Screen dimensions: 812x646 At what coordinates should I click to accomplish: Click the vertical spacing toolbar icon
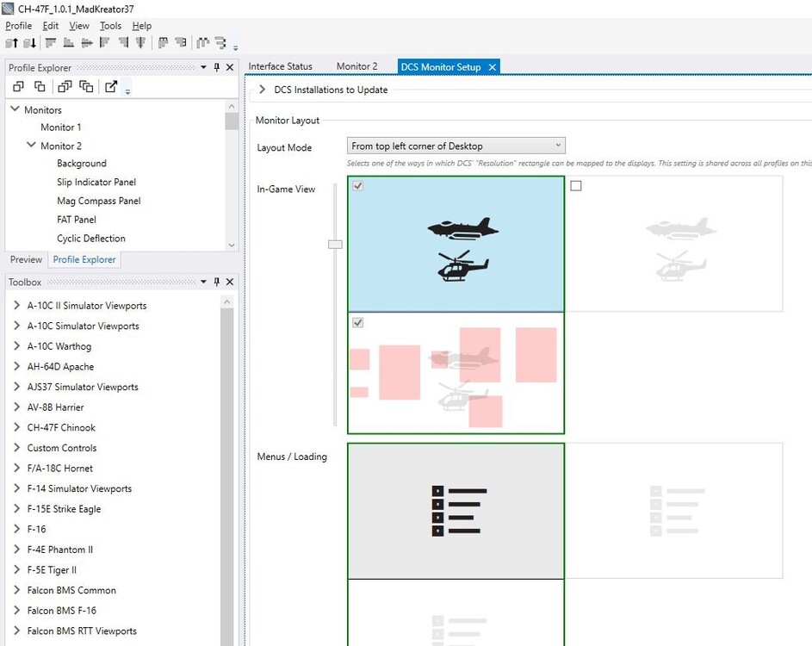tap(220, 42)
